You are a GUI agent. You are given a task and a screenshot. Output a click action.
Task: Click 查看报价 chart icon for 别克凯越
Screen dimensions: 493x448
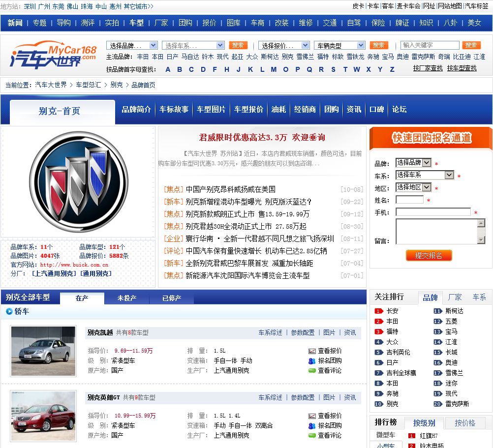pos(312,351)
